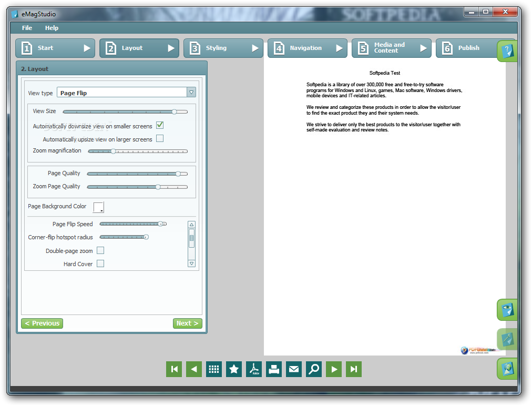Minimize the eMagStudio window
This screenshot has width=532, height=406.
pyautogui.click(x=472, y=12)
